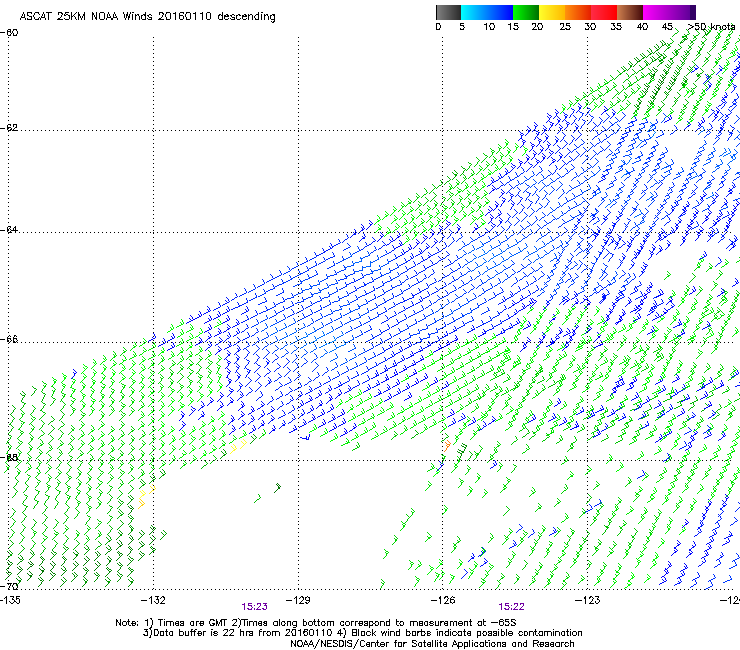The image size is (740, 650).
Task: Click the latitude label '-62'
Action: pyautogui.click(x=9, y=128)
